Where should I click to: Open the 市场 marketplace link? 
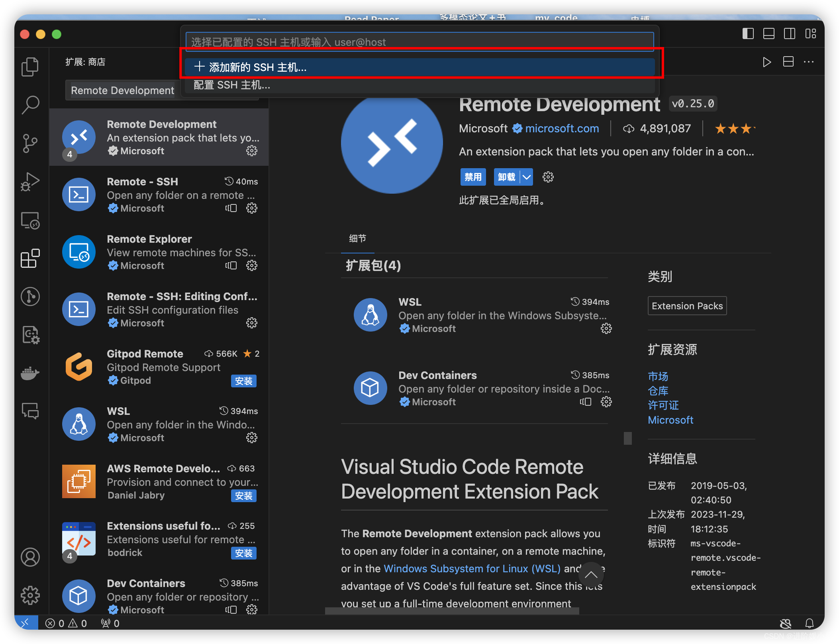658,376
